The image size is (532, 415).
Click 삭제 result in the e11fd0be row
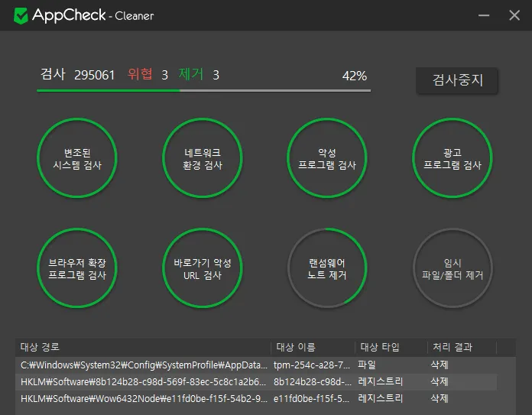[440, 398]
